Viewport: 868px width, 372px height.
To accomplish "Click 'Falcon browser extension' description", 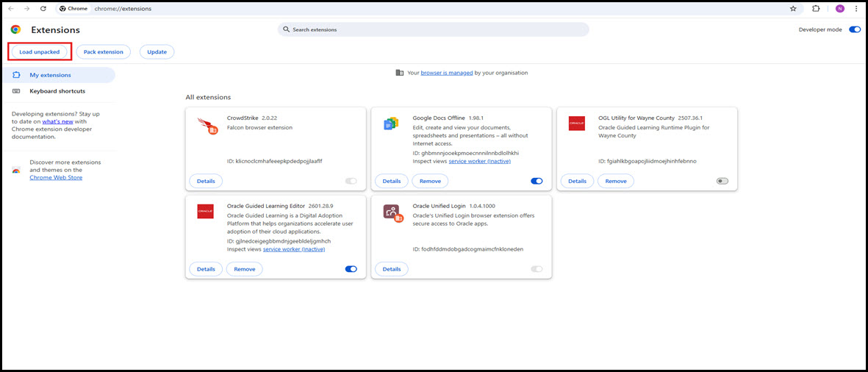I will click(x=259, y=127).
